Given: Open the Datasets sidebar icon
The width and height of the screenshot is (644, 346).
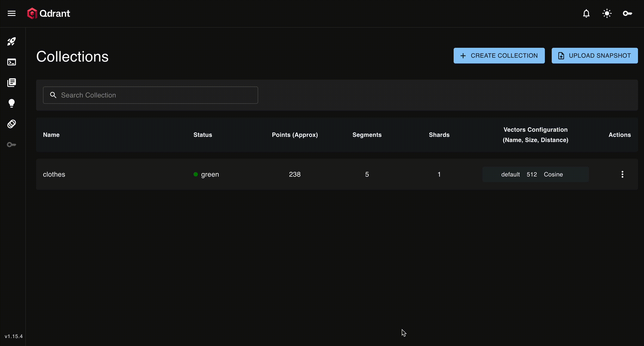Looking at the screenshot, I should [11, 124].
